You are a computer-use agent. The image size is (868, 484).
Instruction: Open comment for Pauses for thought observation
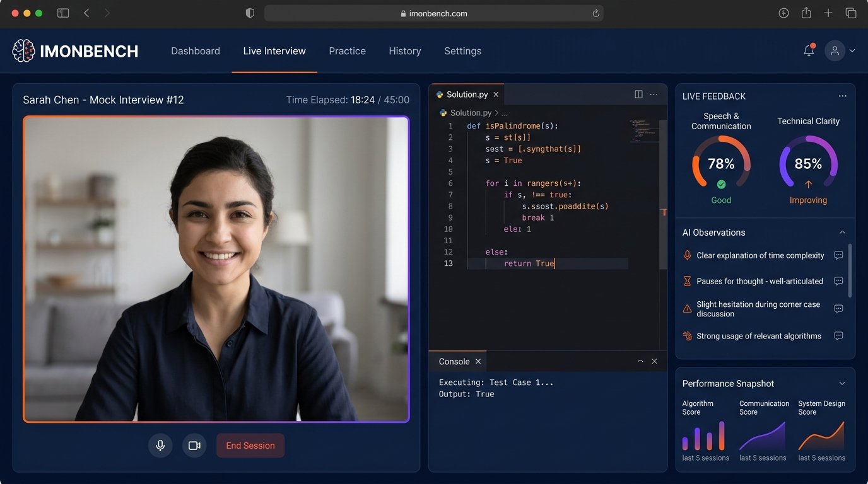(838, 281)
